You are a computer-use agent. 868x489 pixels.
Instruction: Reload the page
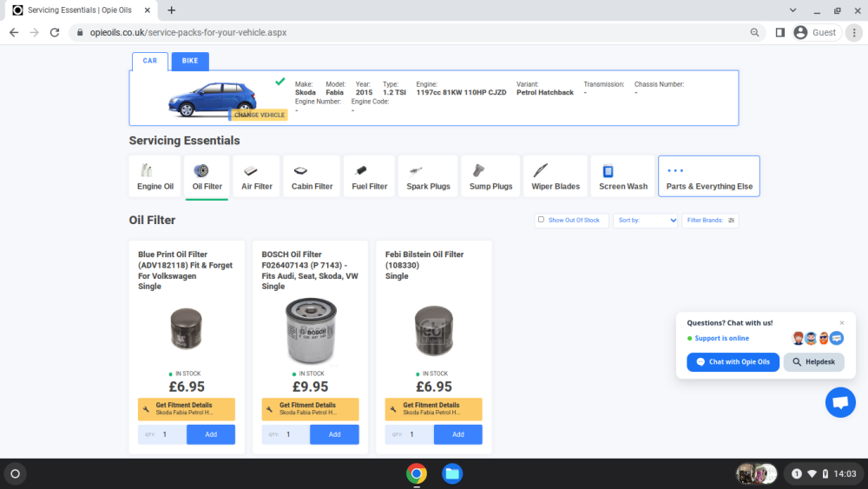coord(55,33)
